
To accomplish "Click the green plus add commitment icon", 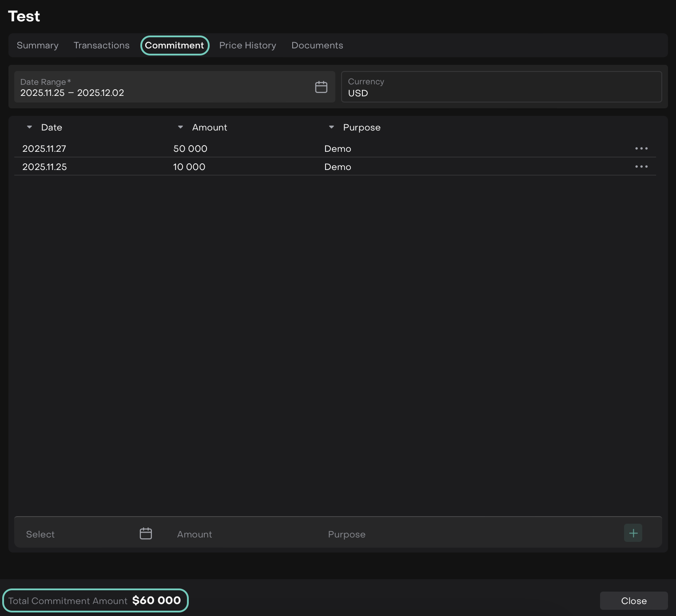I will (x=633, y=533).
